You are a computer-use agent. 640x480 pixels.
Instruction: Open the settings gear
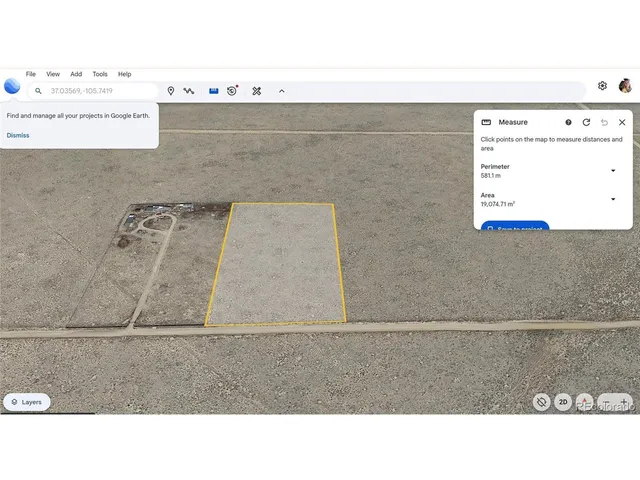(x=602, y=86)
